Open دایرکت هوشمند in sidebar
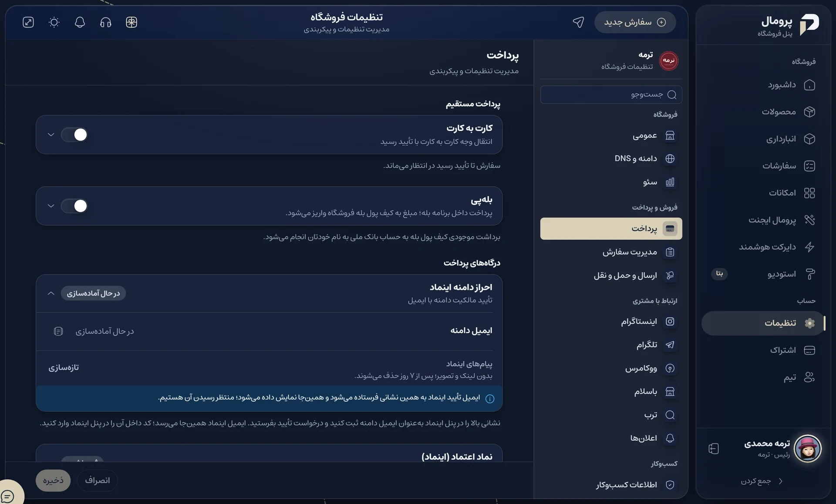Viewport: 836px width, 504px height. tap(763, 247)
